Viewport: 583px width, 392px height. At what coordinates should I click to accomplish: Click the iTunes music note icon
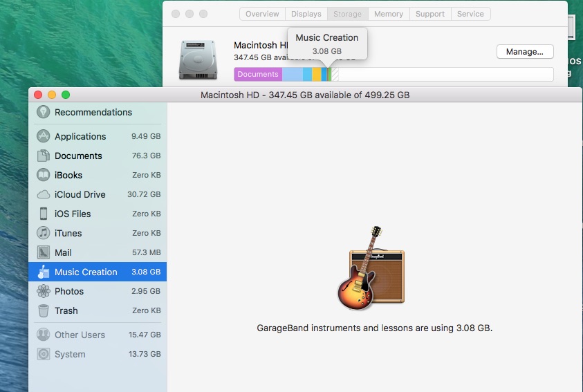pyautogui.click(x=43, y=233)
